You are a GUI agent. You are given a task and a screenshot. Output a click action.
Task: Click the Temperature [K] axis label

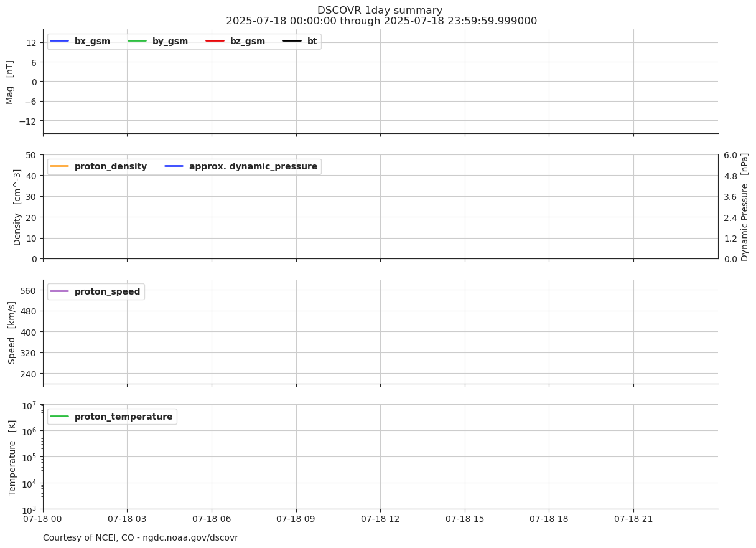tap(12, 457)
